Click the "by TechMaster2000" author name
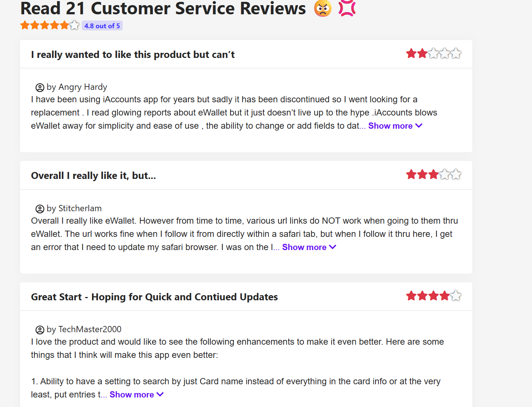Image resolution: width=532 pixels, height=407 pixels. coord(84,330)
